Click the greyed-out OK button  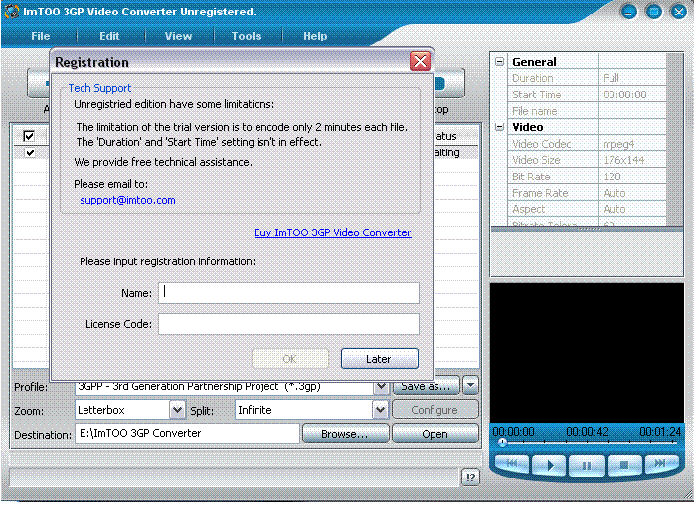(290, 359)
